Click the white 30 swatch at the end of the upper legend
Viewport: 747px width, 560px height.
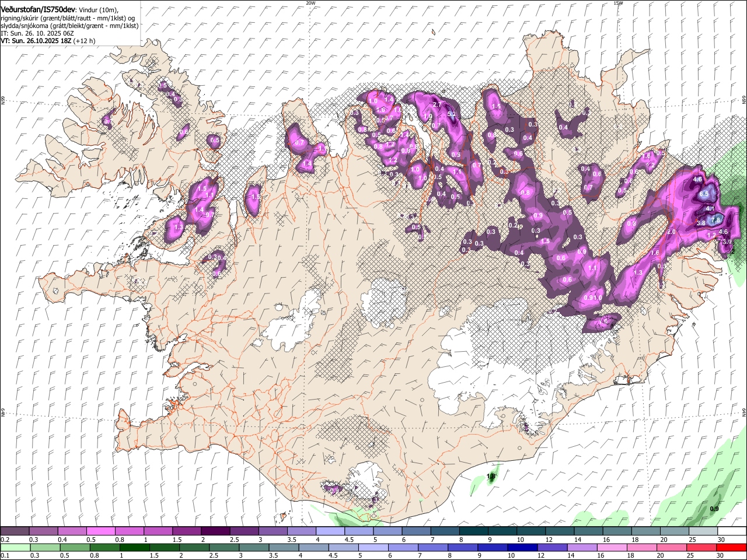[x=732, y=531]
